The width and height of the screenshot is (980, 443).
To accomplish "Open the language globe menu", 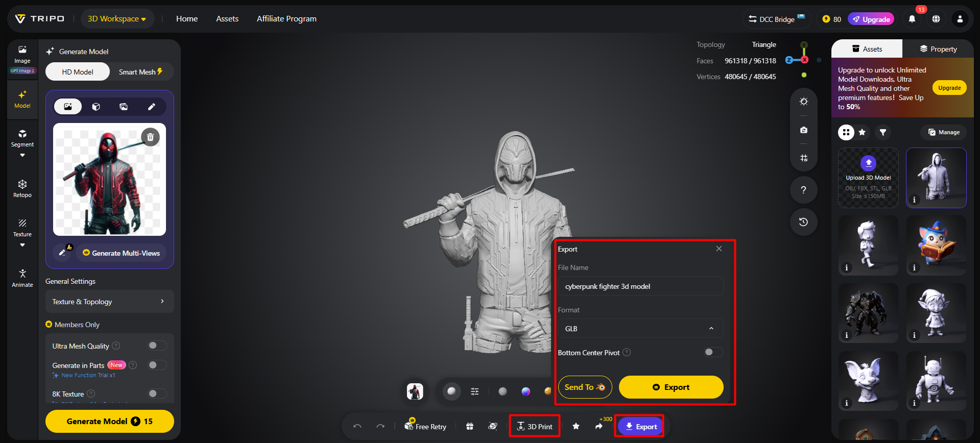I will pyautogui.click(x=936, y=19).
